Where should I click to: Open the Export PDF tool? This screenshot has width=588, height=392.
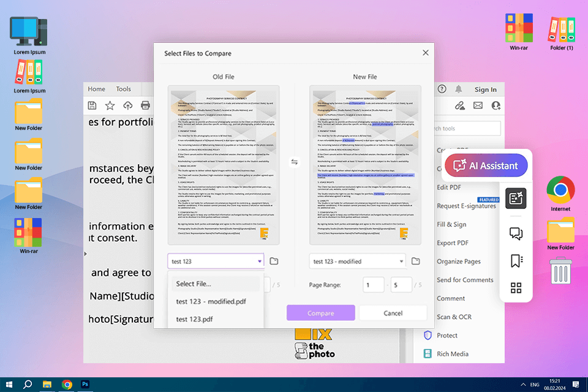pyautogui.click(x=453, y=243)
